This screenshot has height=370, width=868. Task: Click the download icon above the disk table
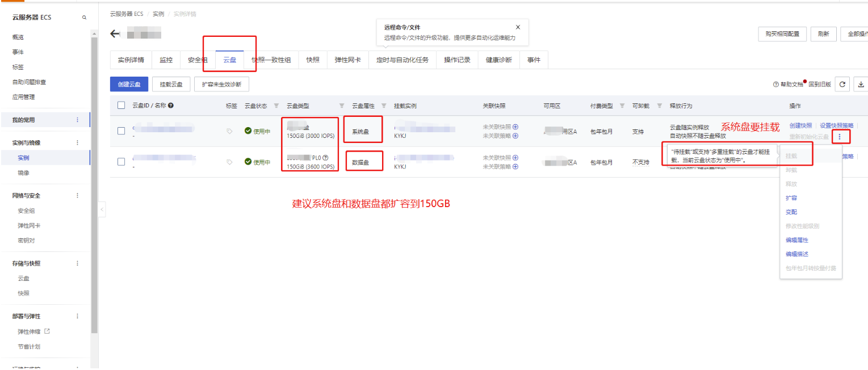[861, 85]
